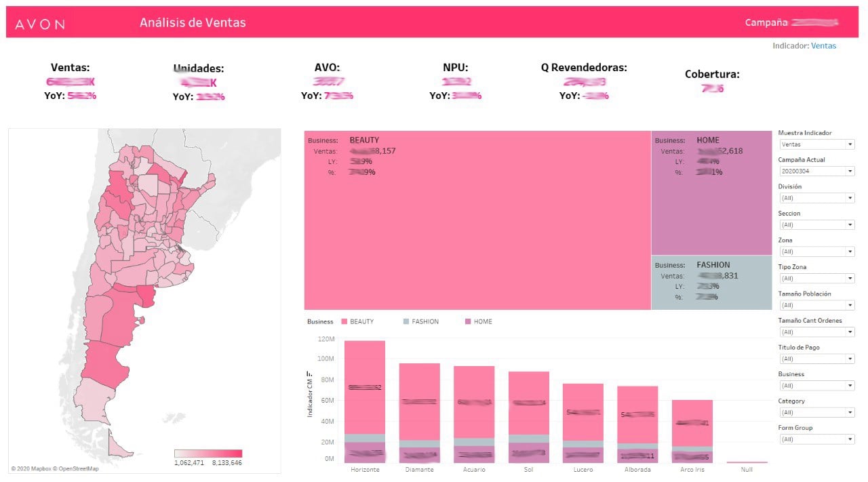This screenshot has width=868, height=482.
Task: Click the OpenStreetMap attribution link
Action: (x=76, y=468)
